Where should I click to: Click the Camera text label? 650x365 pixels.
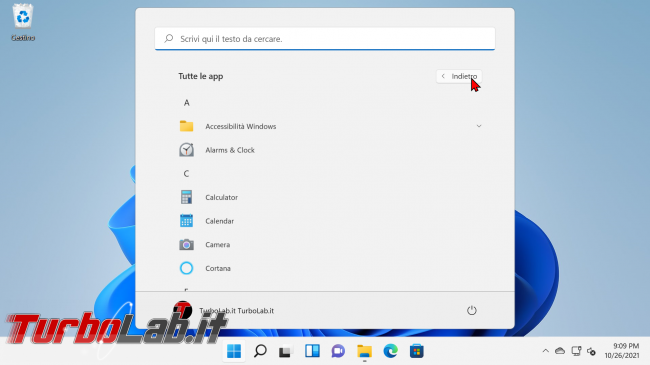(218, 244)
